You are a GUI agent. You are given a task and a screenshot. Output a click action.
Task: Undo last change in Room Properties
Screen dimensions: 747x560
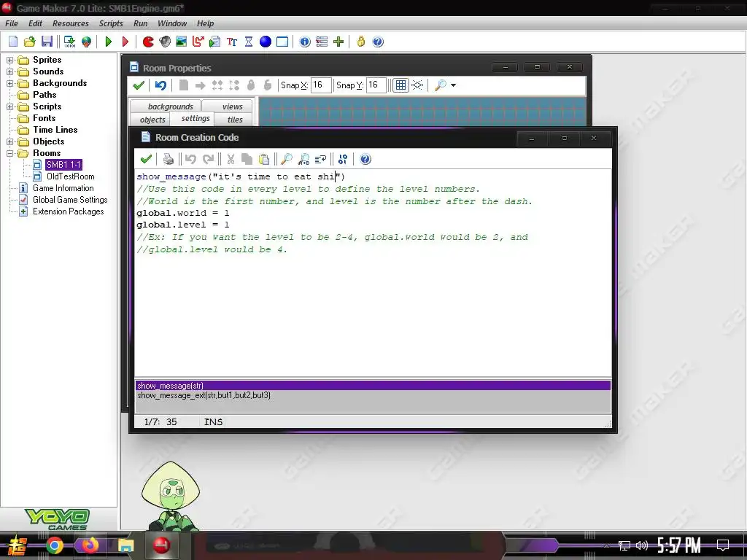click(x=160, y=85)
